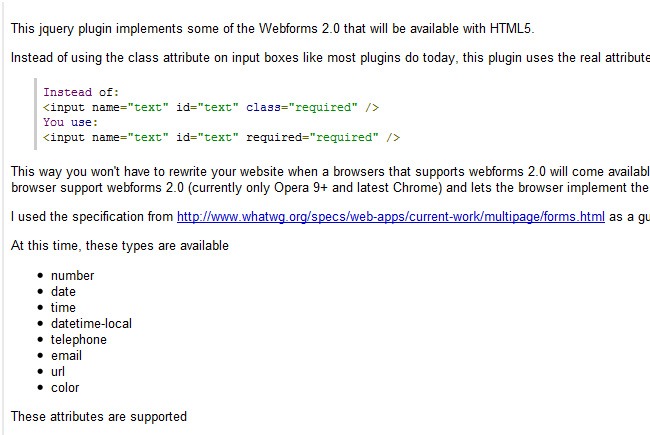The width and height of the screenshot is (650, 435).
Task: Click the "These attributes are supported" text
Action: point(99,416)
